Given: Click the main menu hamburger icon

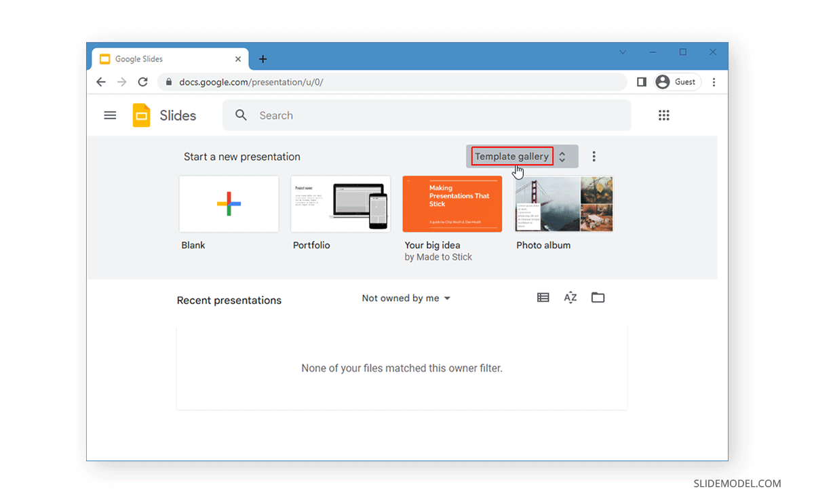Looking at the screenshot, I should click(x=110, y=115).
